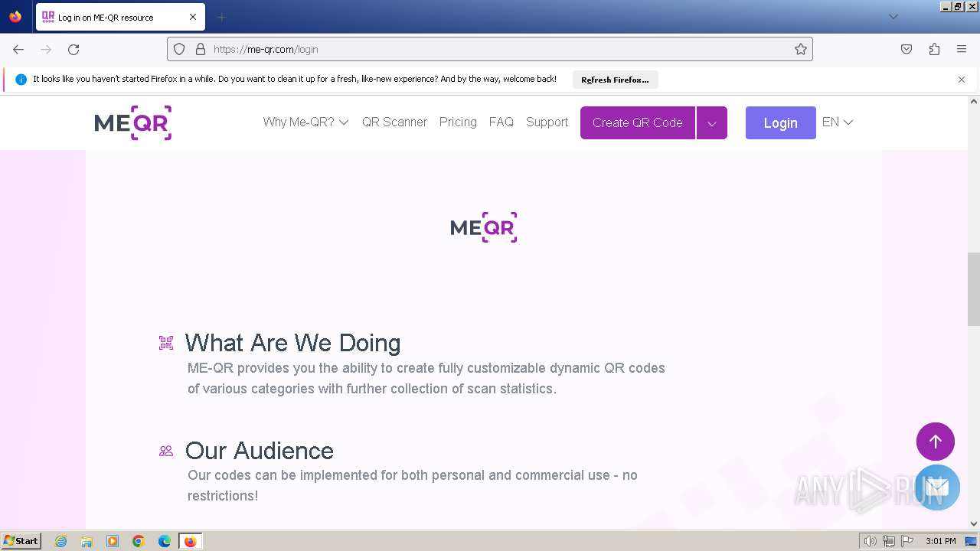Reload the page with the refresh icon
This screenshot has height=551, width=980.
pos(73,49)
